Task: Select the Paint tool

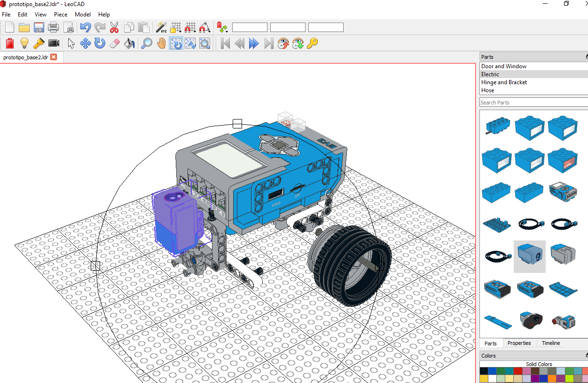Action: (129, 43)
